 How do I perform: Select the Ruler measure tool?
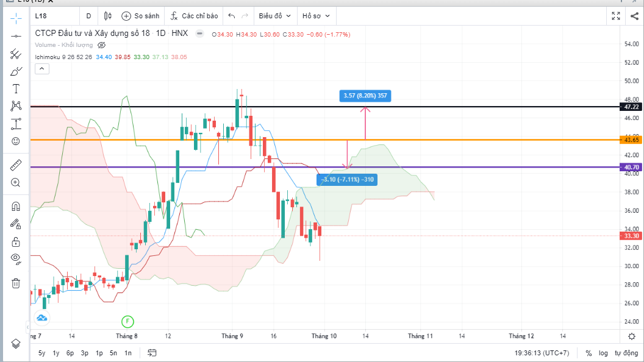tap(16, 165)
